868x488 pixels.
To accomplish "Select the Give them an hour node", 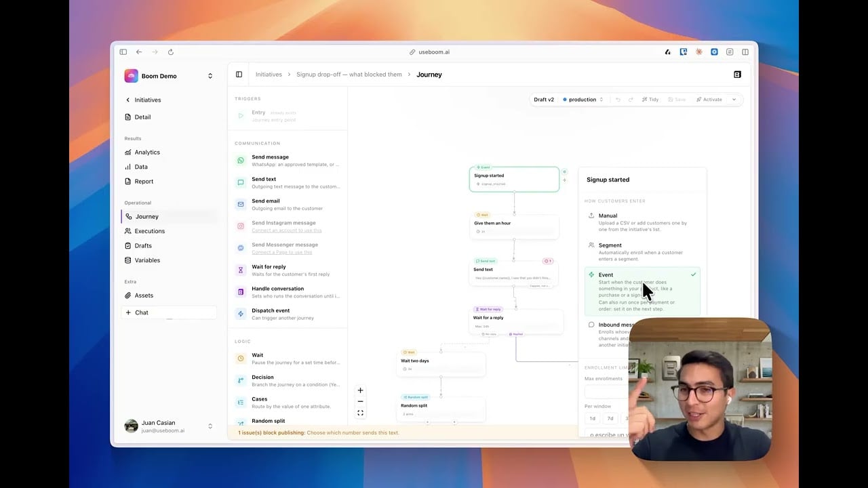I will (515, 226).
